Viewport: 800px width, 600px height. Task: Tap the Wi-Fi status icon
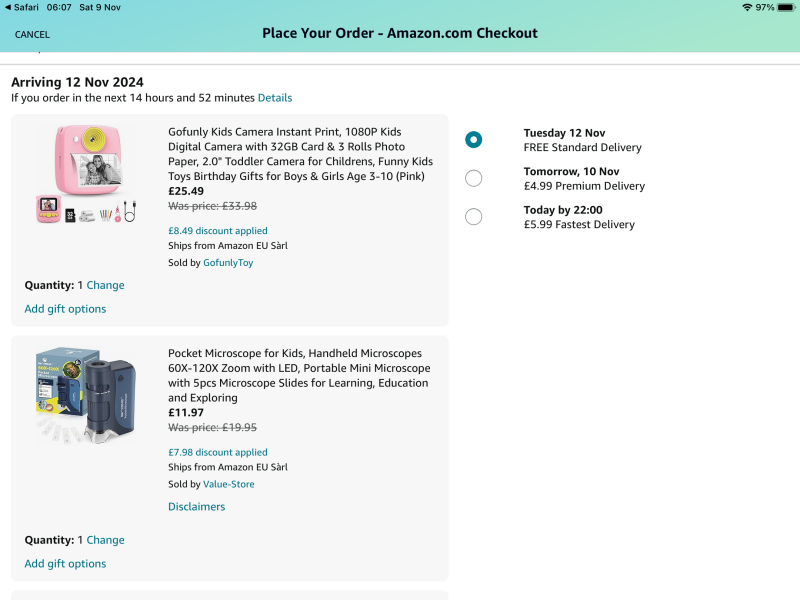(x=746, y=7)
